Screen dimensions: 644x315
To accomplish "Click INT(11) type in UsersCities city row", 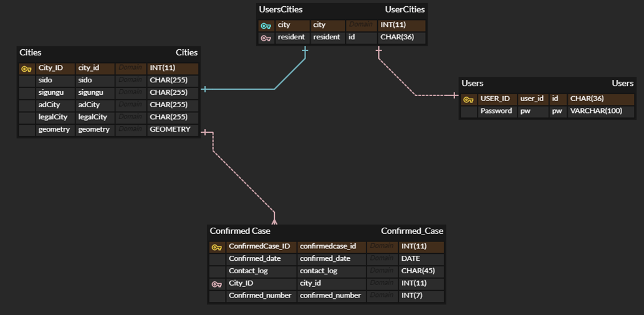I will (401, 26).
